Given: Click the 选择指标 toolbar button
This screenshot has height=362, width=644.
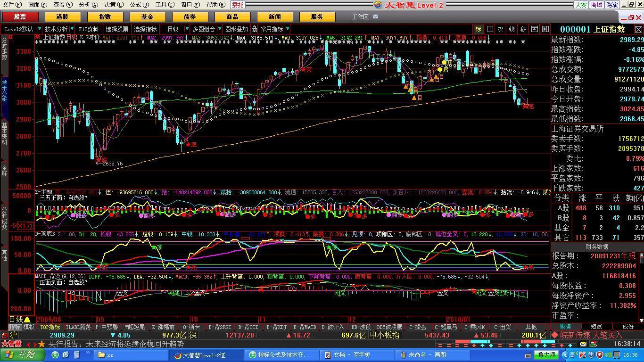Looking at the screenshot, I should 145,29.
